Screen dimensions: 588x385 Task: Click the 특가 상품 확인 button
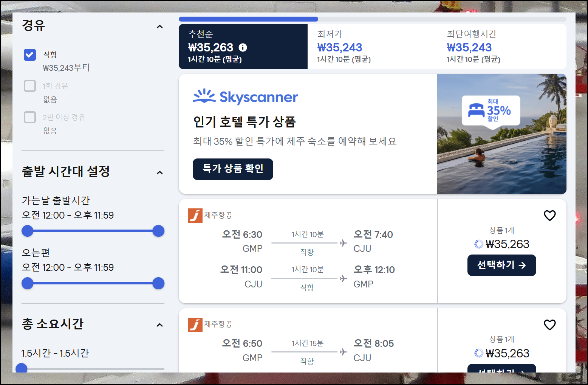click(x=233, y=169)
